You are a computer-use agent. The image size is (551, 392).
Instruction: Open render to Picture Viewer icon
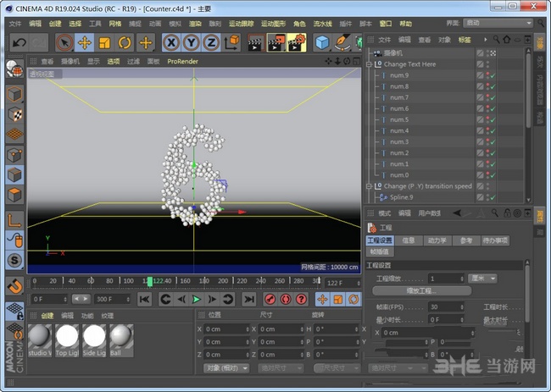click(276, 43)
